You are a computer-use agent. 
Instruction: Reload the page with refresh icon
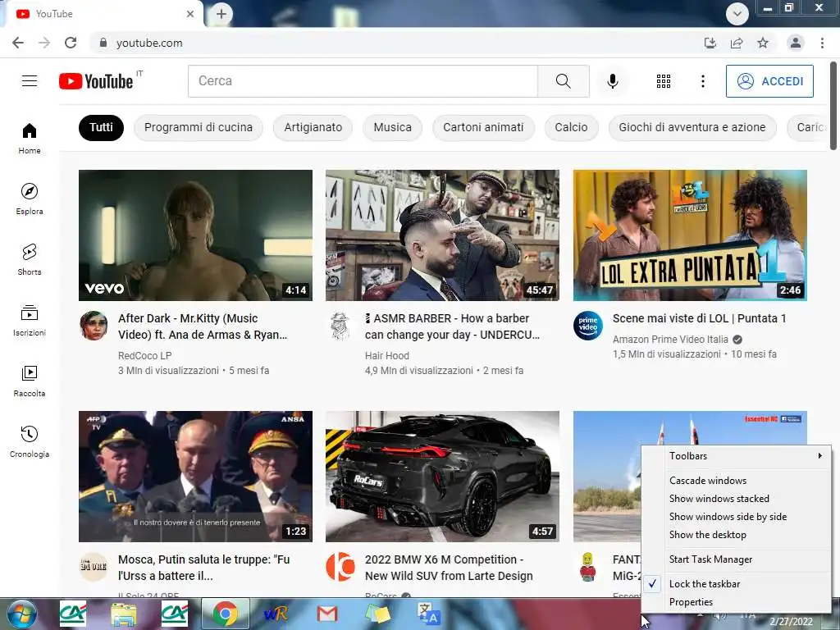[x=71, y=43]
